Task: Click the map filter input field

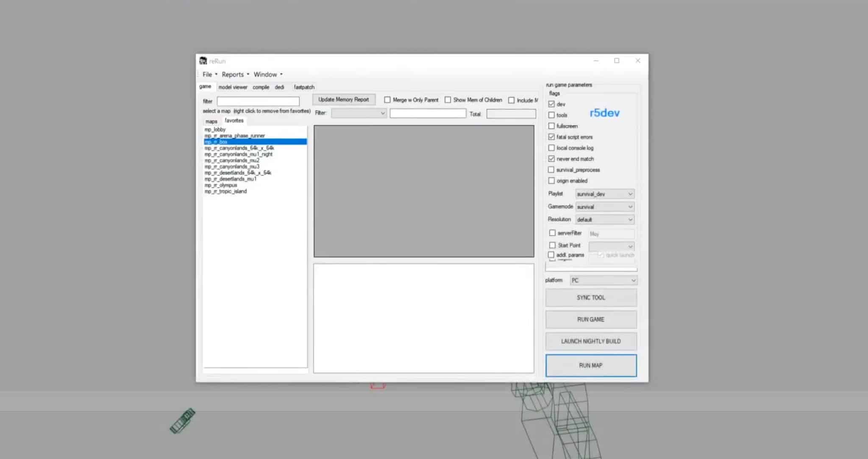Action: [258, 101]
